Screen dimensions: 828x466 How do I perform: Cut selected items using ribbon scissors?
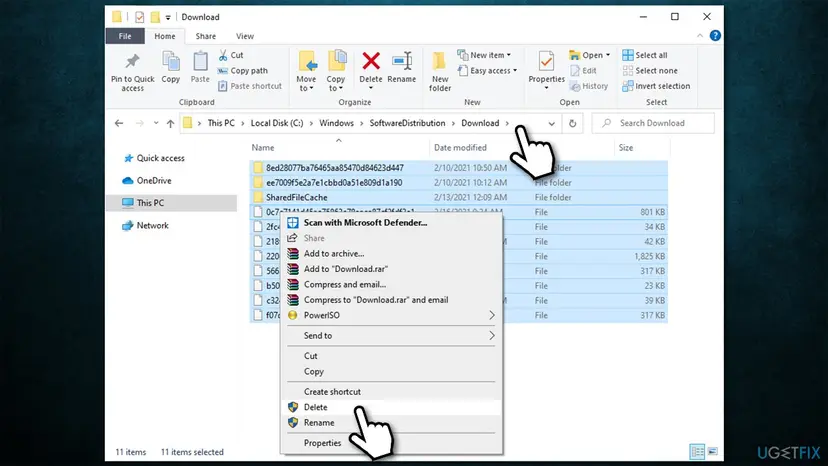pos(231,55)
